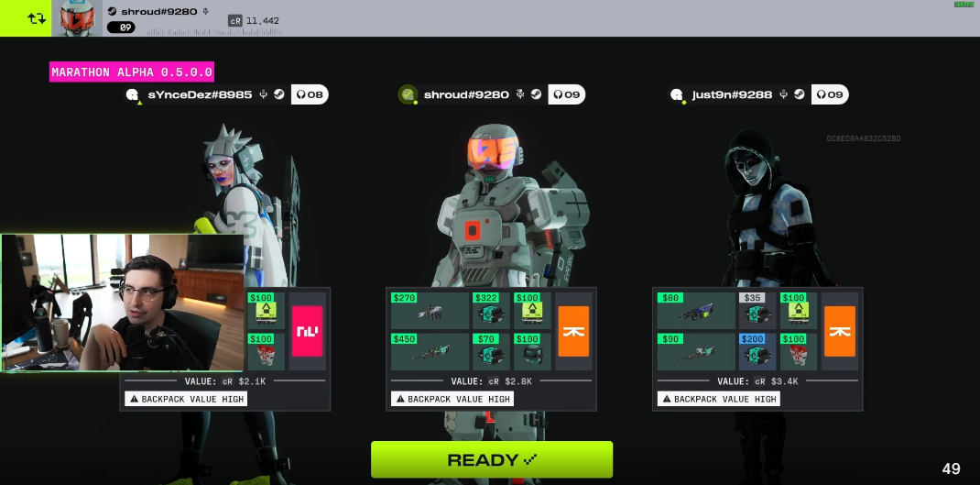Select just9n's $90 weapon slot
Screen dimensions: 980x485
pyautogui.click(x=696, y=351)
